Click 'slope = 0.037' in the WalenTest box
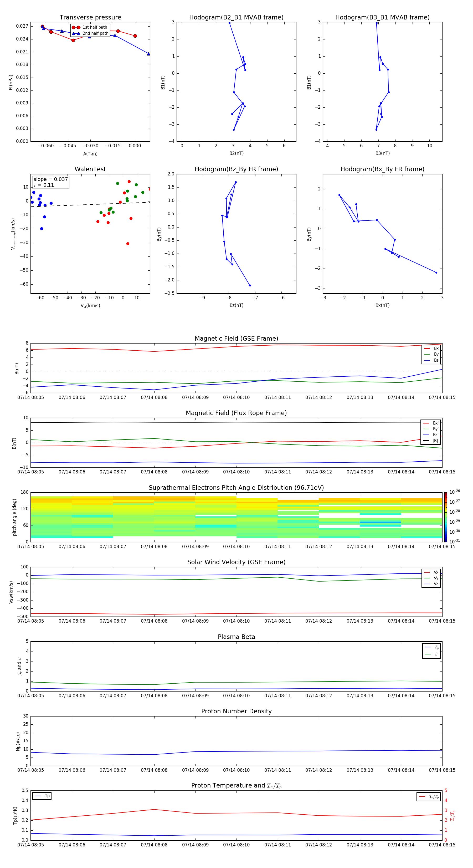Viewport: 473px width, 868px height. (x=50, y=179)
